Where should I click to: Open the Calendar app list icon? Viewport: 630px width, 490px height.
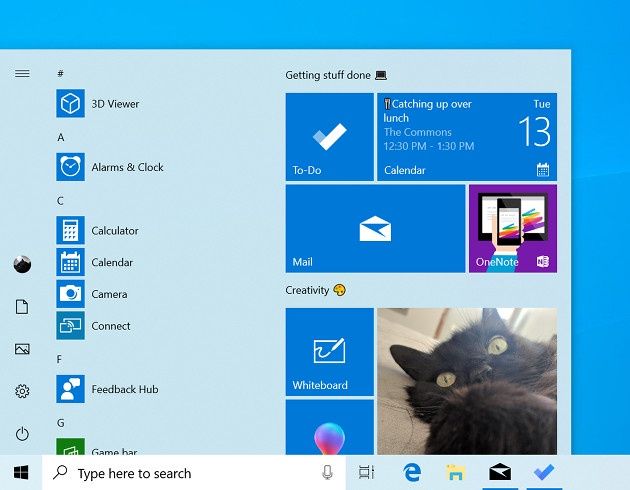(70, 262)
